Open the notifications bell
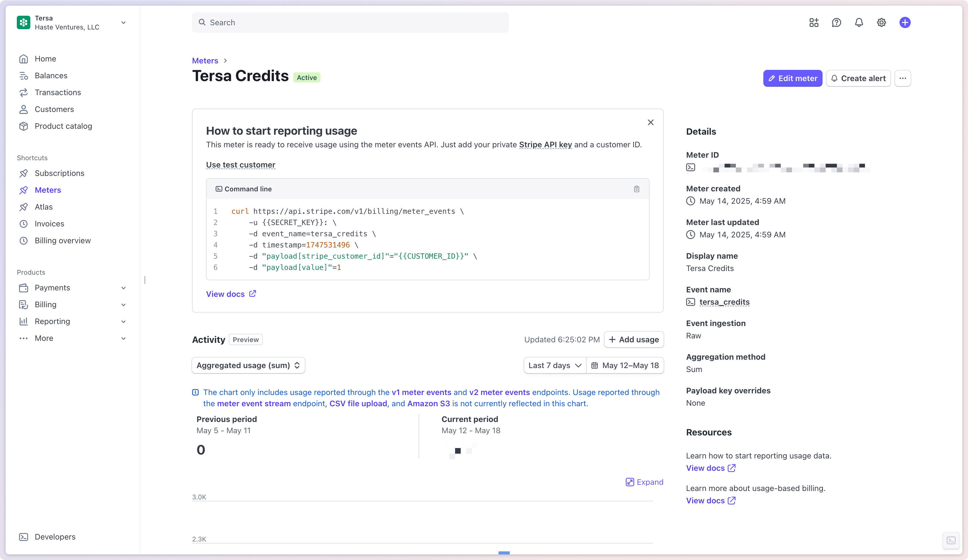The width and height of the screenshot is (968, 560). [x=859, y=23]
